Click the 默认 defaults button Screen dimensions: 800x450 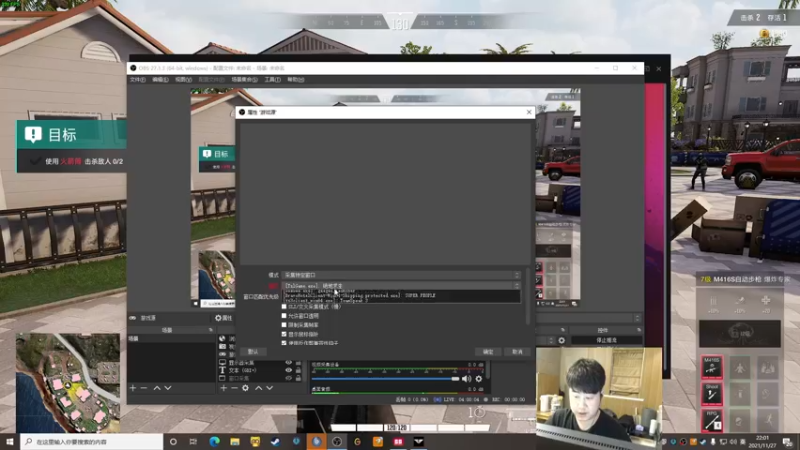pos(253,352)
